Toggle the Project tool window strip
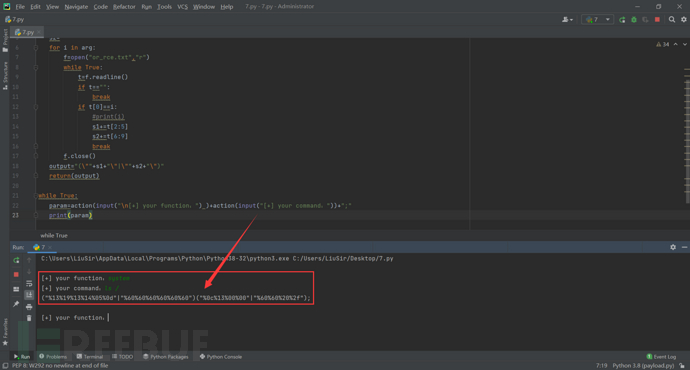The height and width of the screenshot is (370, 690). coord(5,40)
